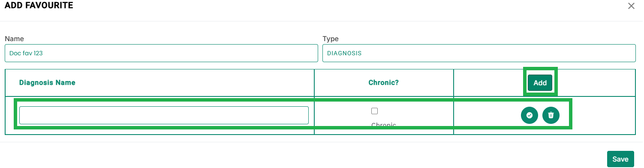Image resolution: width=644 pixels, height=168 pixels.
Task: Save the favourite
Action: tap(620, 159)
